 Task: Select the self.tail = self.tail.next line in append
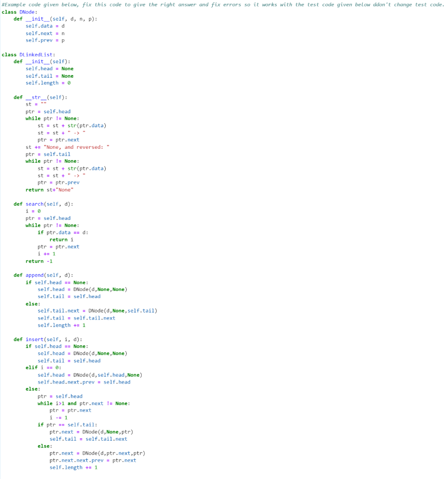69,318
